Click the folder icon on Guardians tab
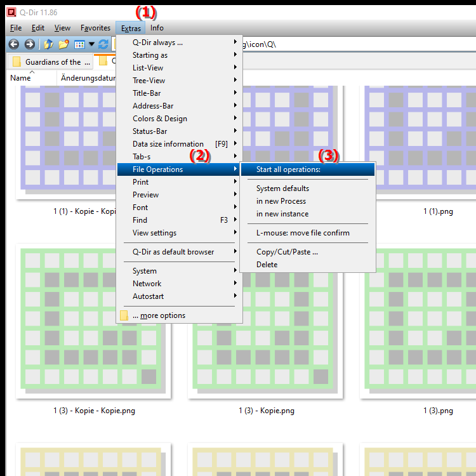Viewport: 476px width, 476px height. [x=17, y=62]
